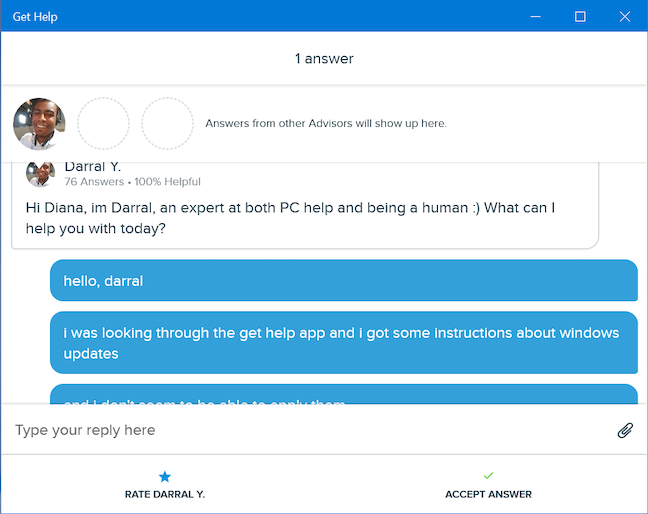
Task: Click the "1 answer" header
Action: (324, 59)
